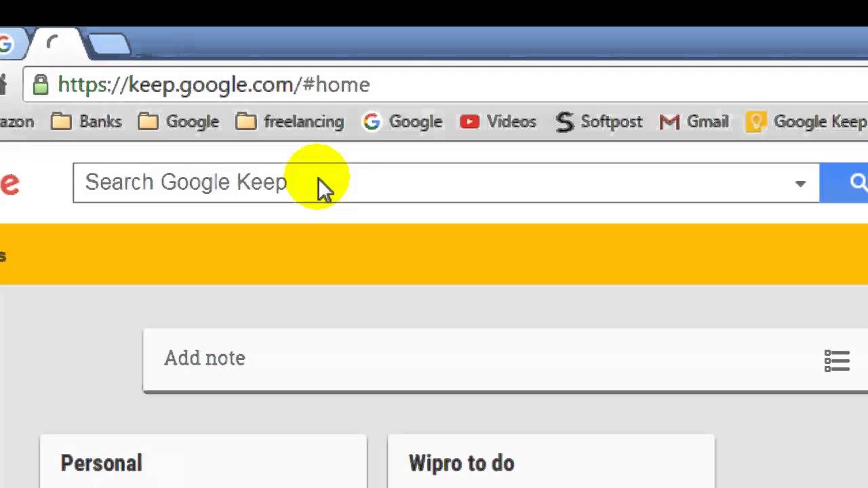
Task: Expand the search options dropdown arrow
Action: click(x=800, y=184)
